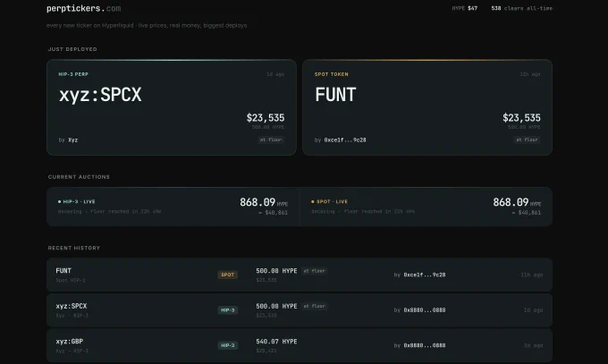
Task: Click address 0xce1f...9c28 in FUNT history row
Action: point(425,275)
